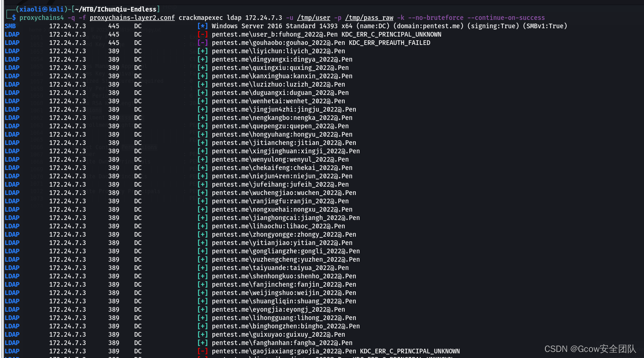Click the --no-bruteforce option

tap(436, 18)
